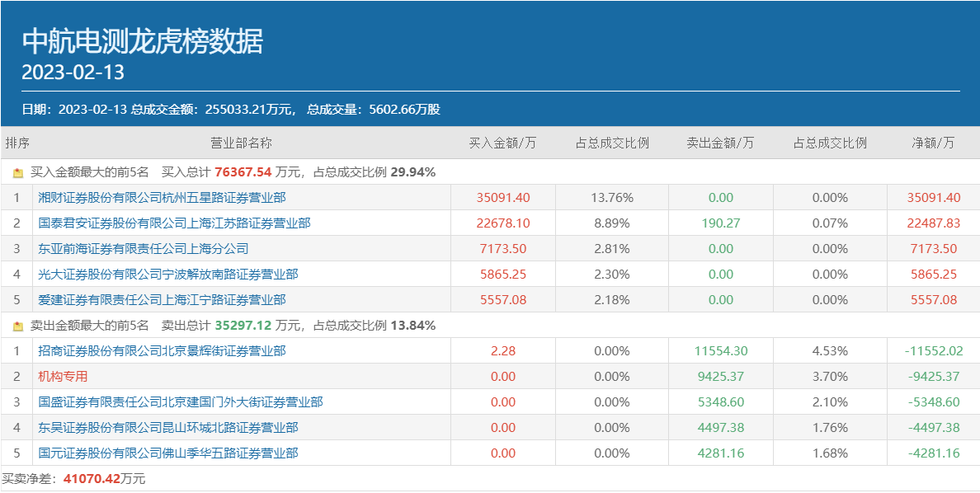Click the icon beside 买入金额最大的前5名
This screenshot has width=980, height=493.
pos(18,173)
